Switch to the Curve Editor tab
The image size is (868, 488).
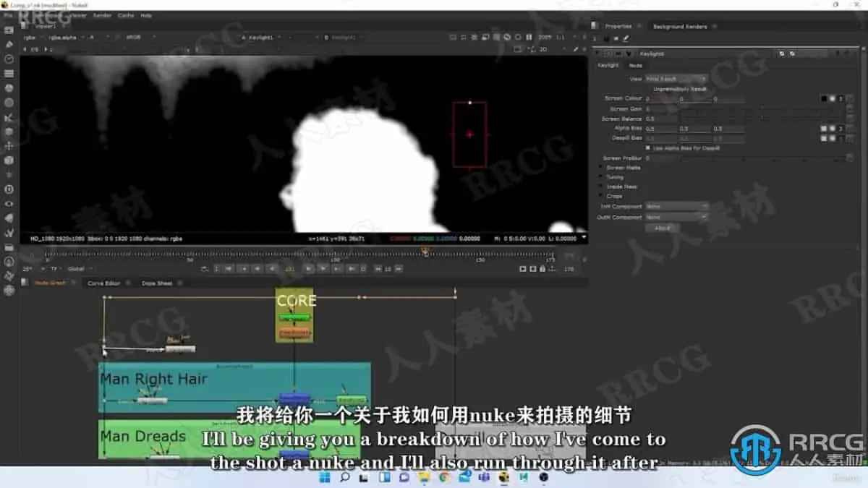[104, 283]
